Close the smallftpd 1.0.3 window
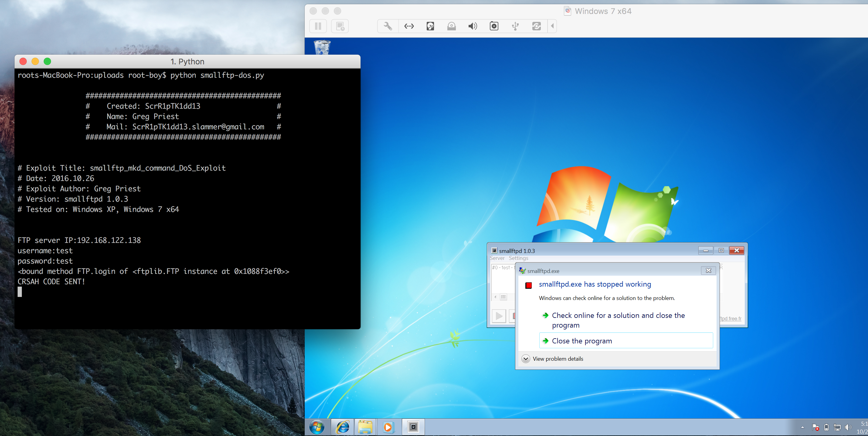 coord(737,250)
